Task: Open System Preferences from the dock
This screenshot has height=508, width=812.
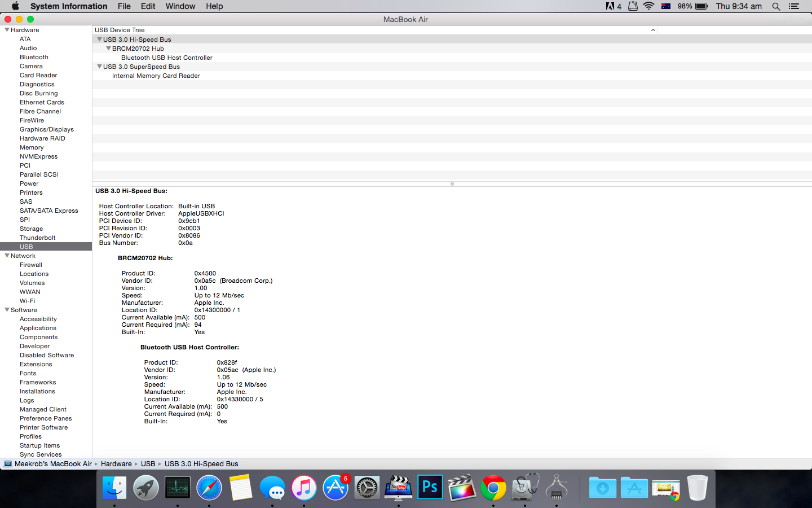Action: [x=367, y=488]
